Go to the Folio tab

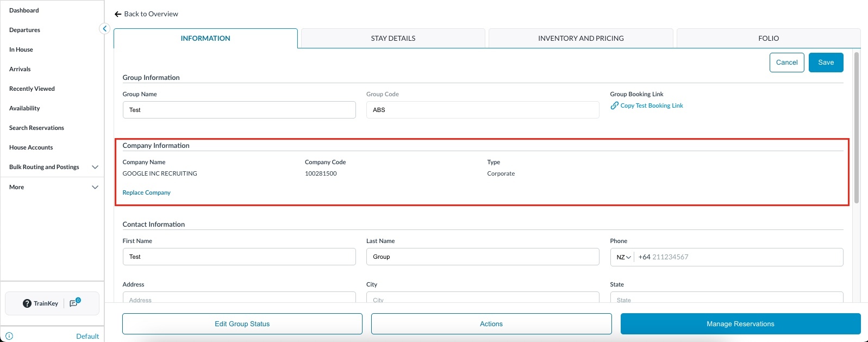pos(768,39)
